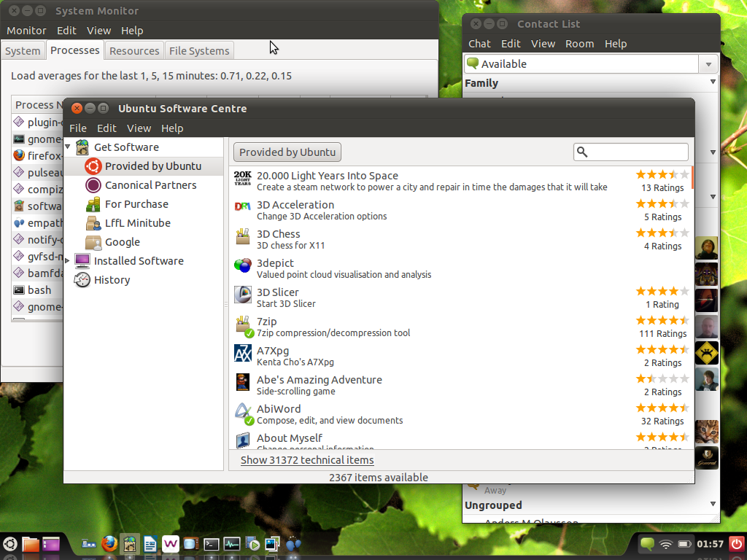Open the TV app icon in the panel

190,544
